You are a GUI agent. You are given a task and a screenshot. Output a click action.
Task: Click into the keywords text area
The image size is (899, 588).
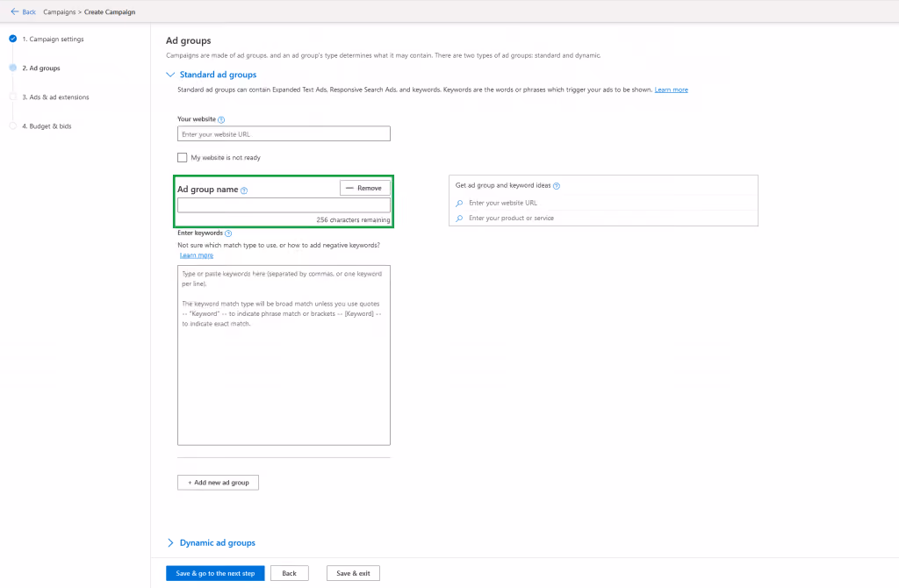pos(284,355)
